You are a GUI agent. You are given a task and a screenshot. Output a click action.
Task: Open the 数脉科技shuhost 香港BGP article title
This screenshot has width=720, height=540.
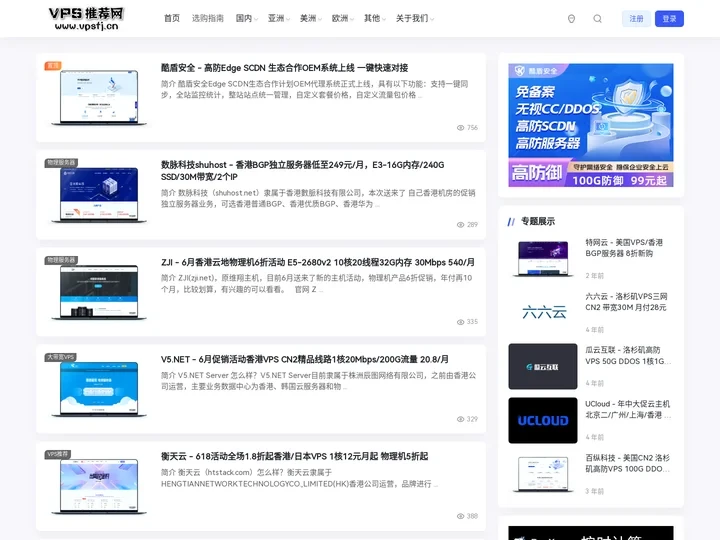pyautogui.click(x=303, y=171)
